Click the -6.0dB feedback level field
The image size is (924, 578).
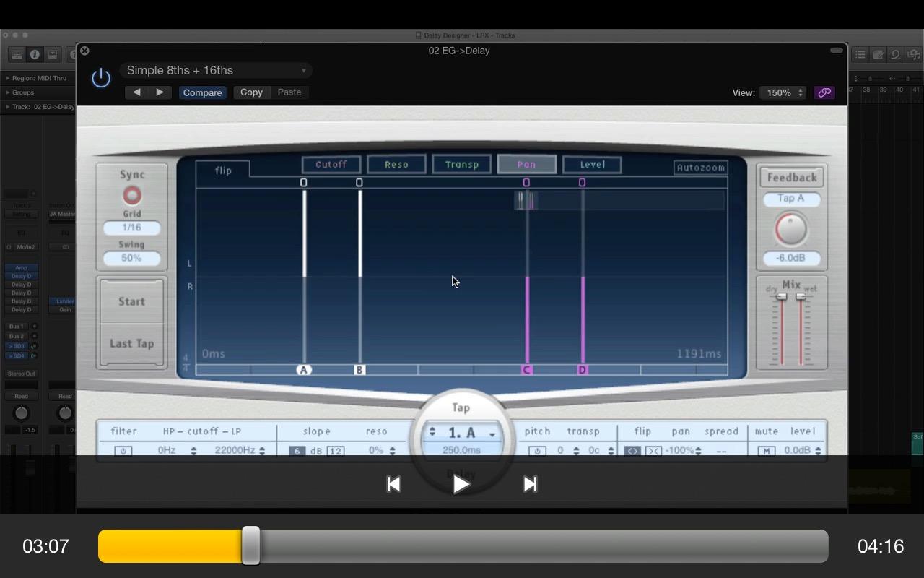click(791, 258)
